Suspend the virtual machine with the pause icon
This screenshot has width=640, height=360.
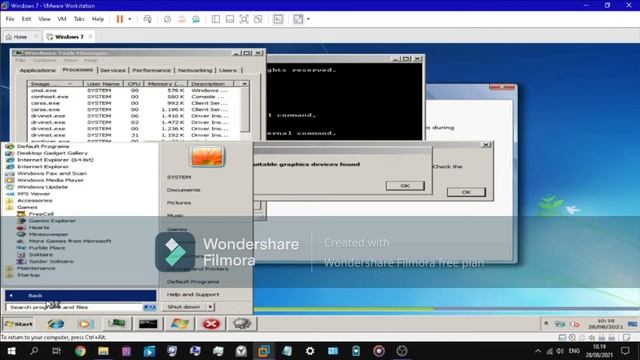click(x=120, y=19)
